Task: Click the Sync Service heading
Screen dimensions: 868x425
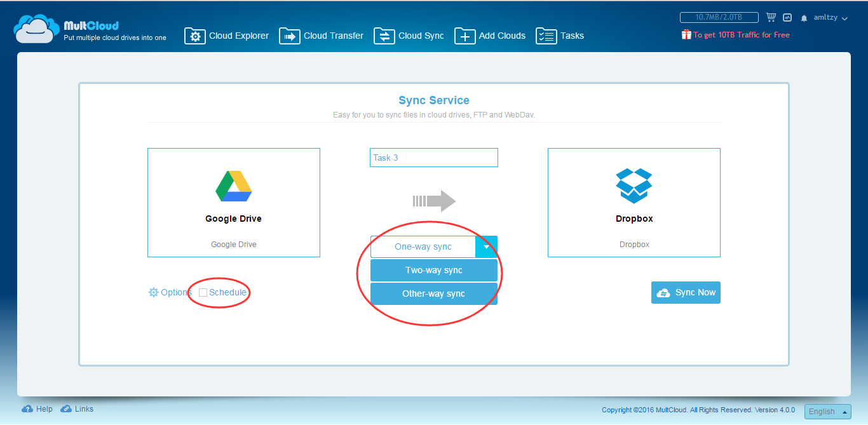Action: [x=434, y=100]
